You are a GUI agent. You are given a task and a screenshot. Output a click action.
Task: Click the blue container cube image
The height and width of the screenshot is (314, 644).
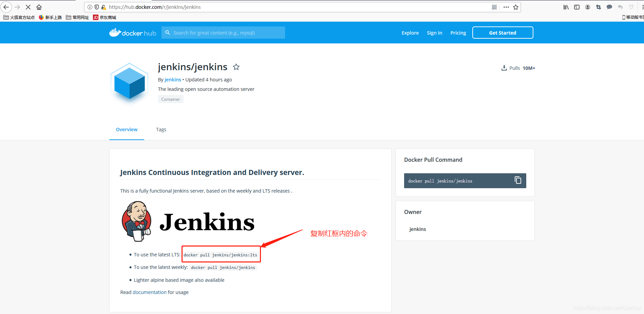point(129,83)
